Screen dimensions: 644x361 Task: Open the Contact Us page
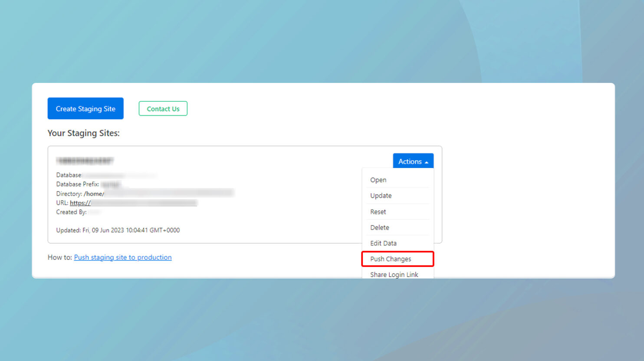pos(163,108)
